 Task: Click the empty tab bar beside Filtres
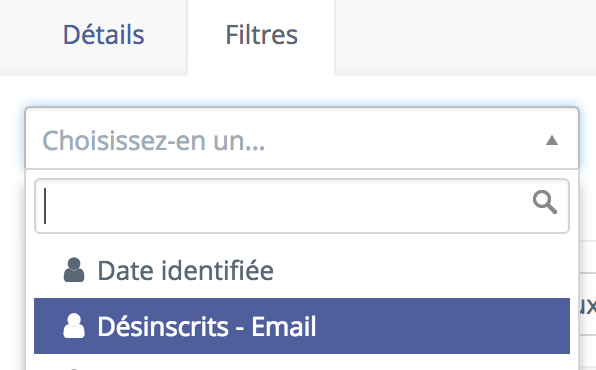[x=465, y=36]
